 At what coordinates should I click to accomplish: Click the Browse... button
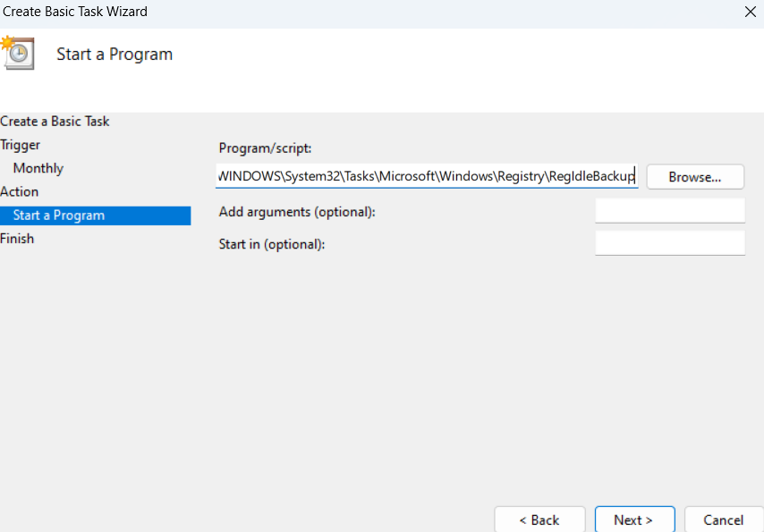pyautogui.click(x=695, y=177)
